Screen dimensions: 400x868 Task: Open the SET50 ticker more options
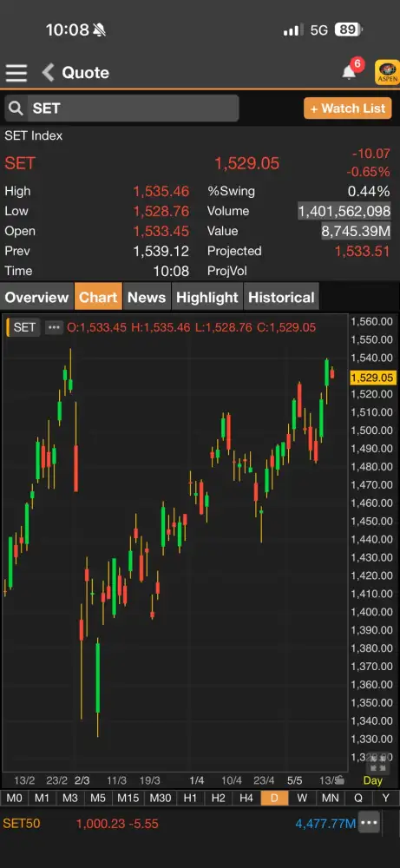[369, 823]
